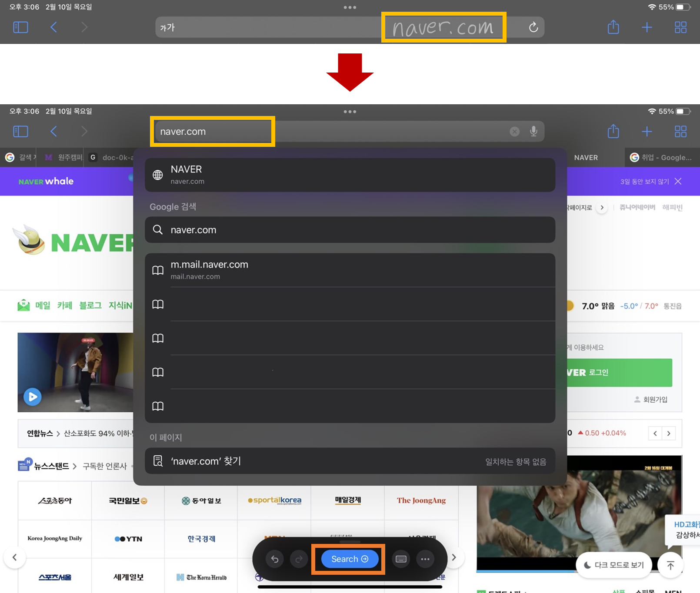Show keyboard from Scribble toolbar
Screen dimensions: 700x593
click(401, 559)
